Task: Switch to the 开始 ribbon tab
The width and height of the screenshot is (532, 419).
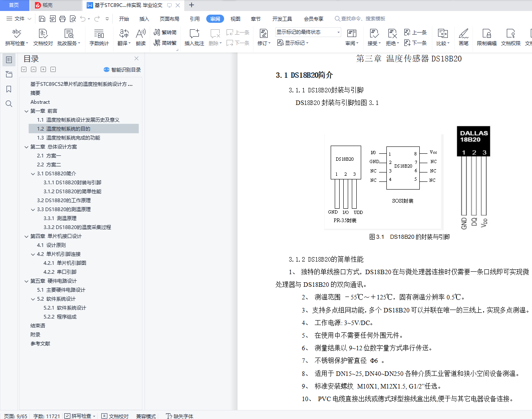Action: tap(124, 19)
